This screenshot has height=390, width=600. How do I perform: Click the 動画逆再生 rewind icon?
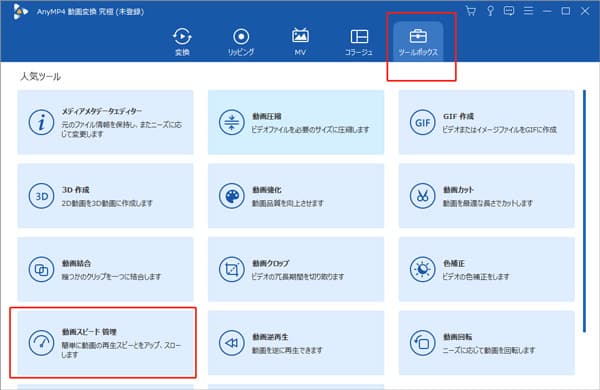coord(232,343)
